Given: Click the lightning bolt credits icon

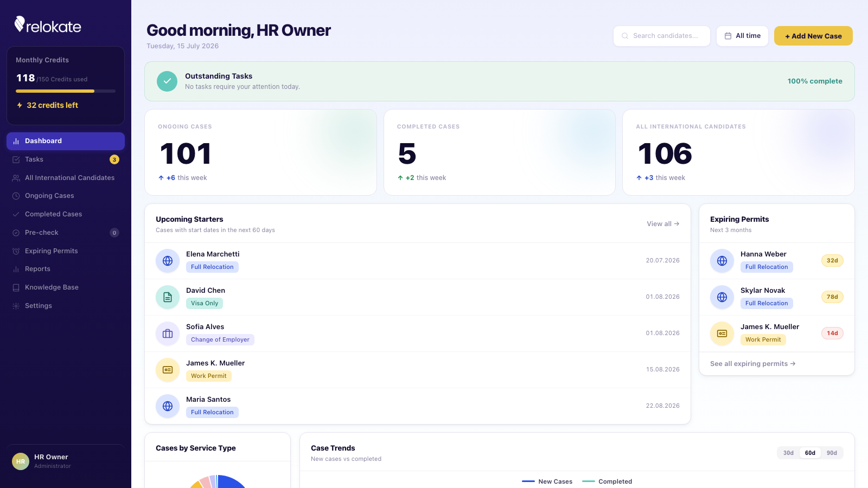Looking at the screenshot, I should [x=20, y=105].
